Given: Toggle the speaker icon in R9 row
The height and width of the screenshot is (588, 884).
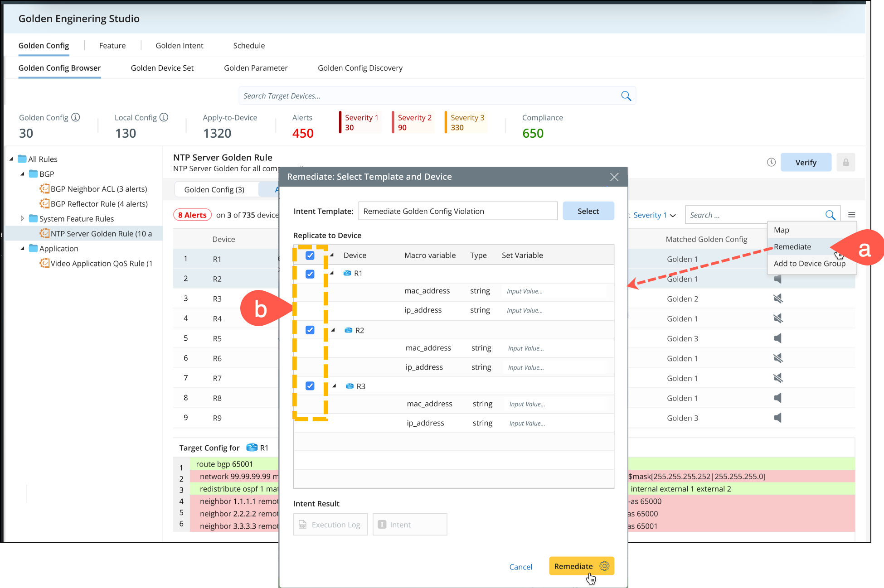Looking at the screenshot, I should point(778,418).
